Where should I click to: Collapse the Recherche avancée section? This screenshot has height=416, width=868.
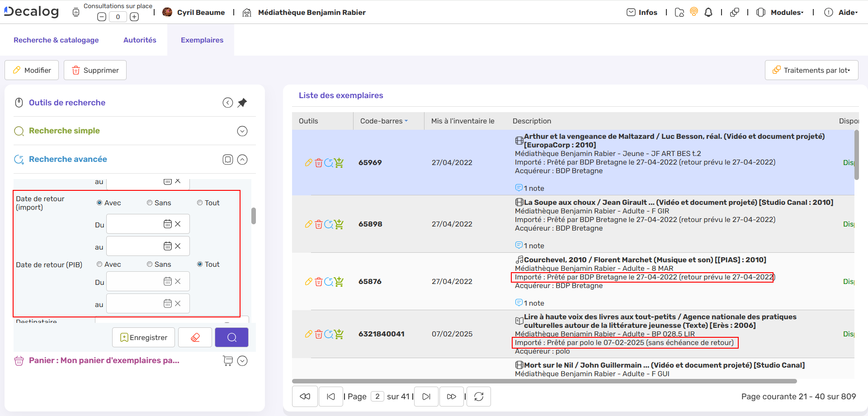(x=242, y=159)
